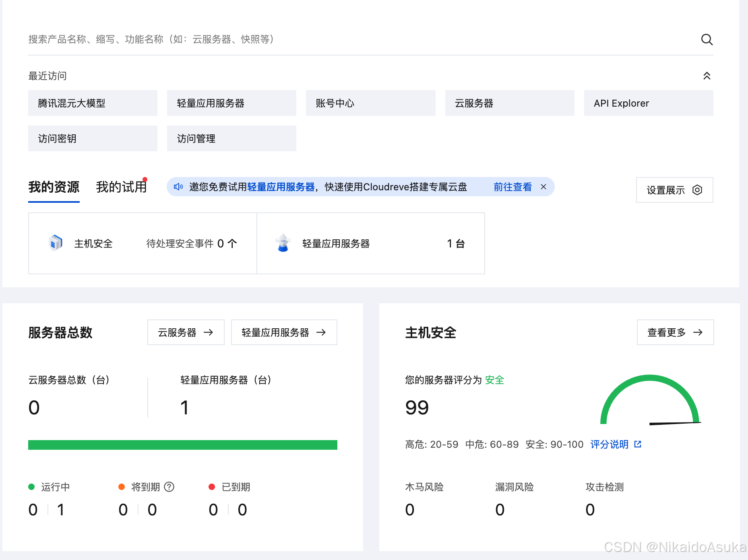Click external link icon beside 评分说明
The height and width of the screenshot is (560, 748).
pos(638,444)
